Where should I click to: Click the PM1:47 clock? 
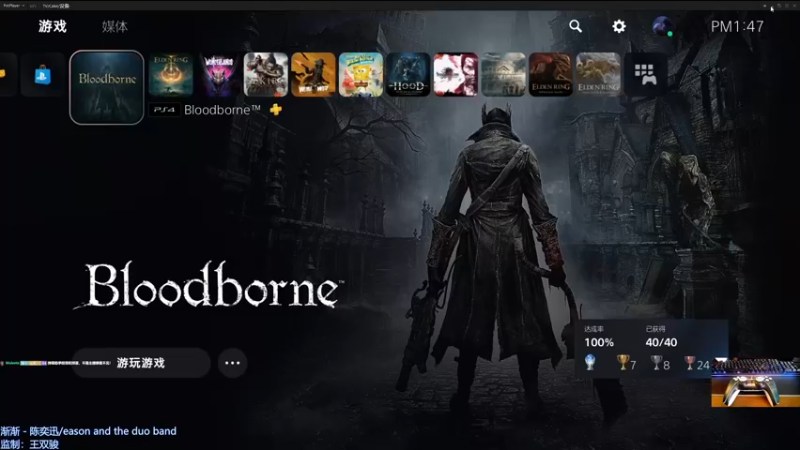click(x=737, y=27)
